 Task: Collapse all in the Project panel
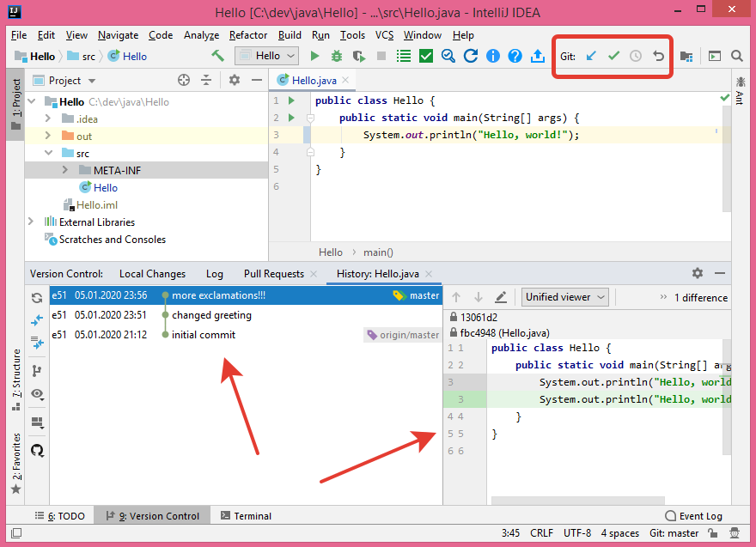(x=206, y=80)
